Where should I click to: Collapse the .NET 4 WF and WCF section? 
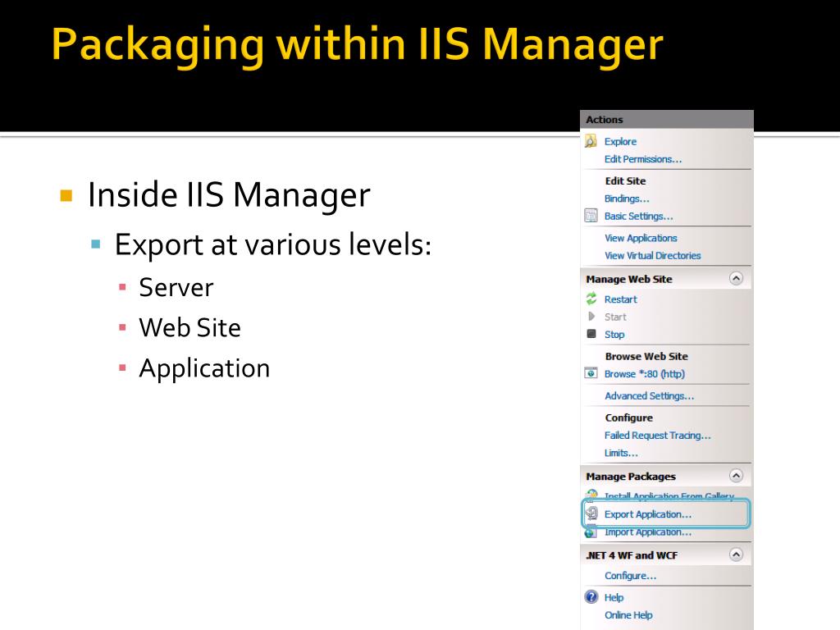click(x=736, y=555)
